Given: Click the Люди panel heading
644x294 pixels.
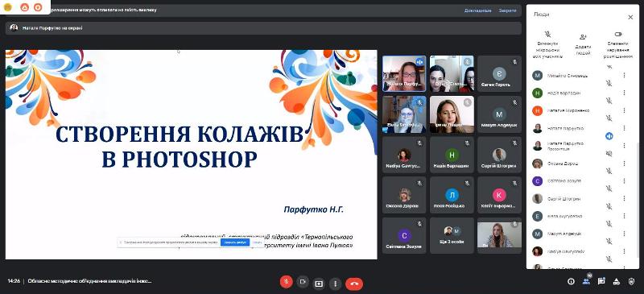Looking at the screenshot, I should (x=541, y=14).
